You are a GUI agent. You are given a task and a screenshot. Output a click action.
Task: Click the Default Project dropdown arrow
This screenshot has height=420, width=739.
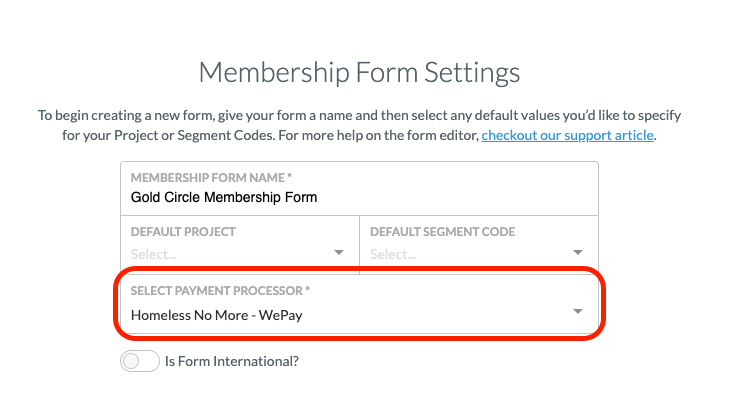(x=339, y=252)
